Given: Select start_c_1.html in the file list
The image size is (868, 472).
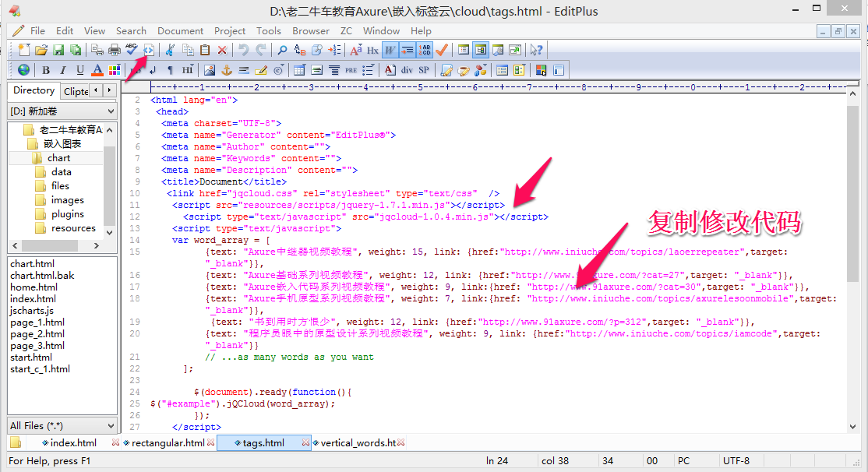Looking at the screenshot, I should (x=40, y=369).
